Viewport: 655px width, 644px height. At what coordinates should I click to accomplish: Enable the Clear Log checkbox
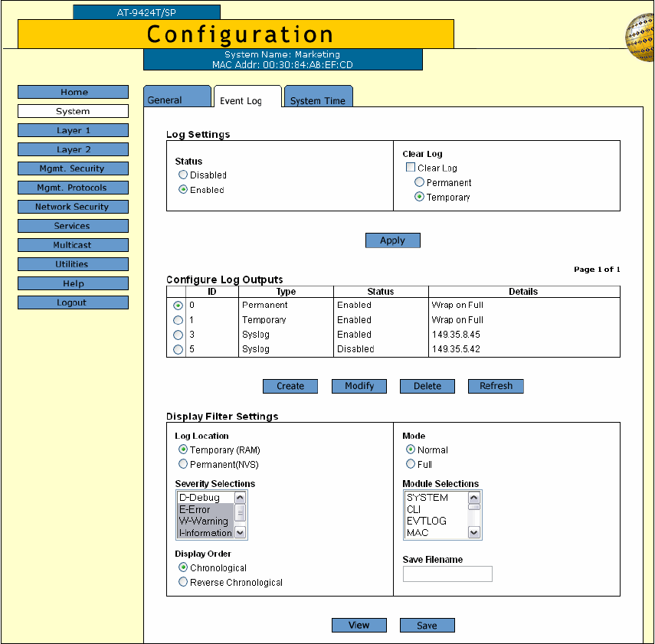411,168
